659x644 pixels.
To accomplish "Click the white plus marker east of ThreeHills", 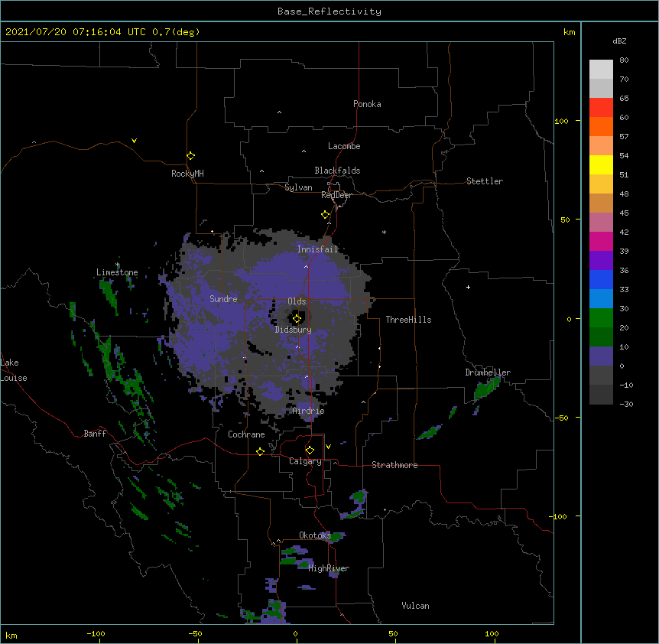I will click(468, 287).
